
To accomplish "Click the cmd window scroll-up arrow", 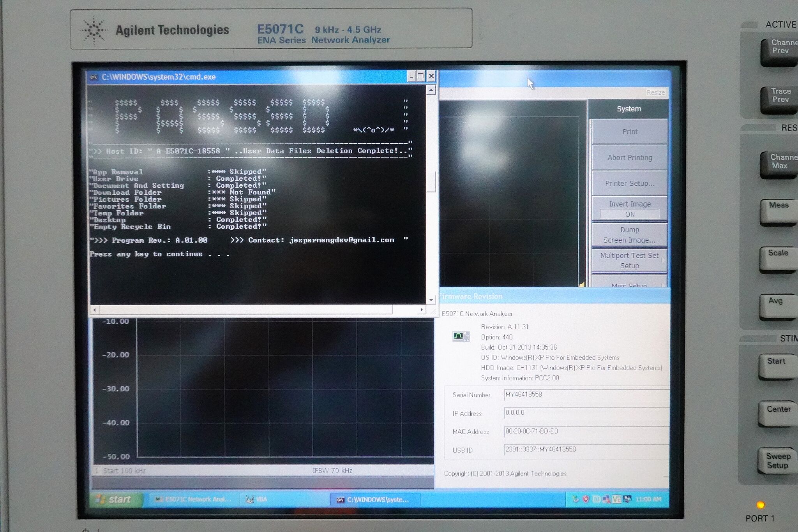I will [x=431, y=90].
